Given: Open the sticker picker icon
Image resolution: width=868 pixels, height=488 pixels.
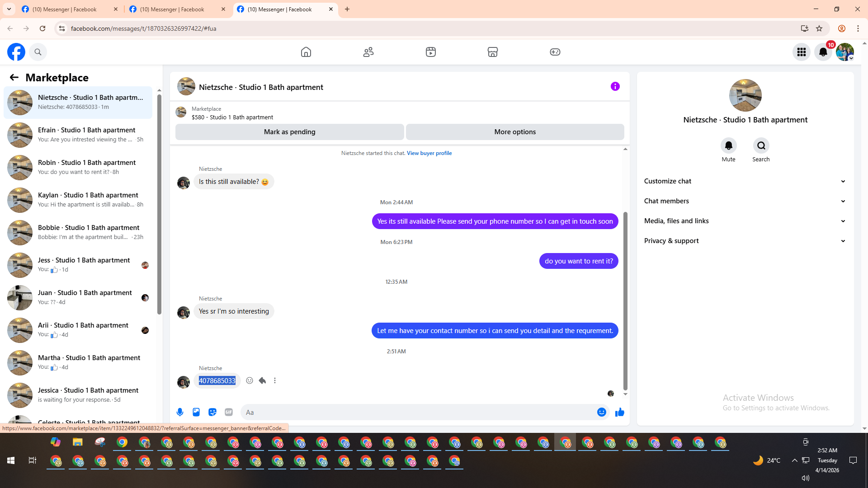Looking at the screenshot, I should click(212, 412).
